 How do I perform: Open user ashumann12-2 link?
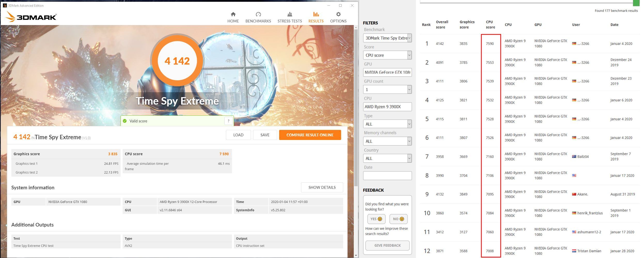click(589, 232)
